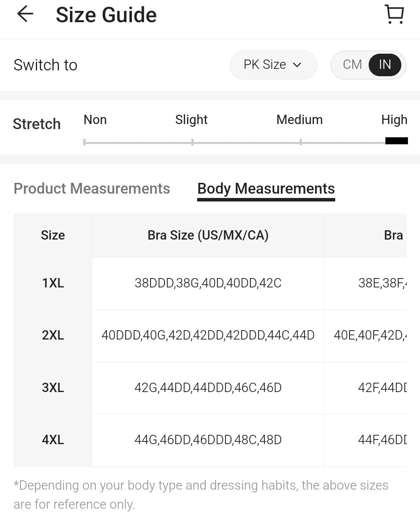Click the 38DDD,38G,40D,40DD,42C cell
This screenshot has height=527, width=420.
point(208,283)
